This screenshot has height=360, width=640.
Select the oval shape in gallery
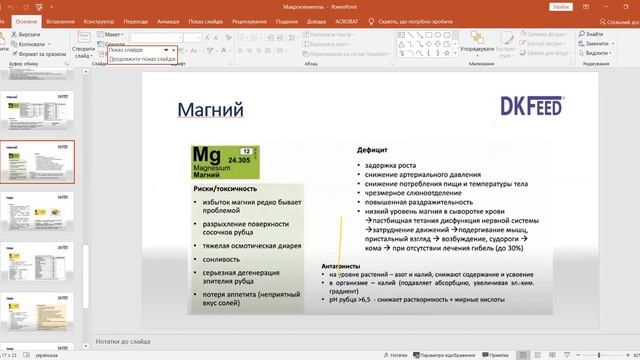(x=438, y=35)
